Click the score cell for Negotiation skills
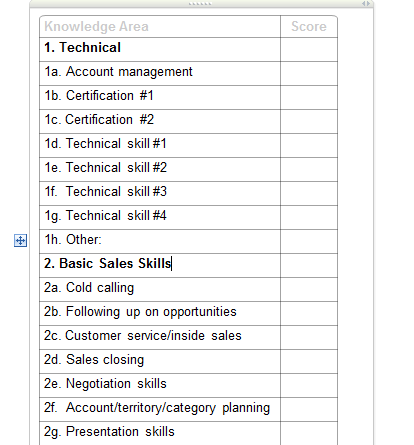414x445 pixels. tap(309, 385)
